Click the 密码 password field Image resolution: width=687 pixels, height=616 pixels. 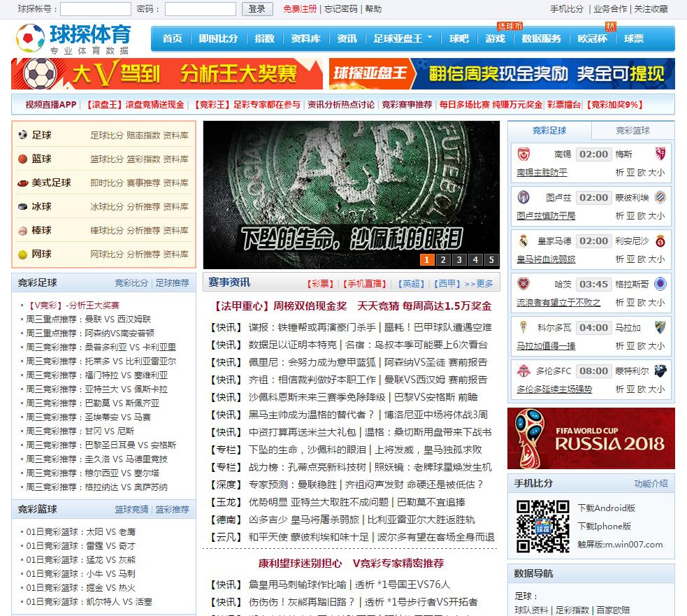(200, 9)
